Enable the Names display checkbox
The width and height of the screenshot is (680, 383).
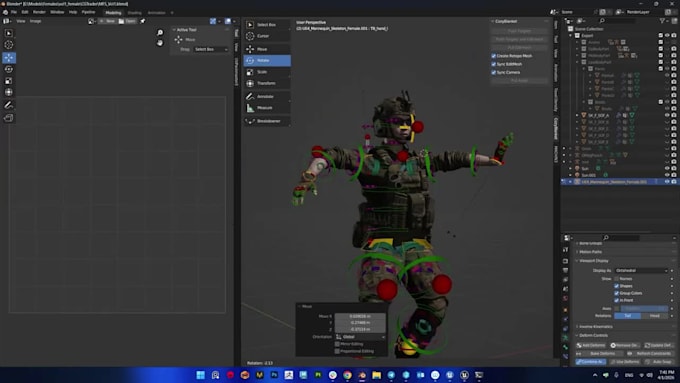point(616,278)
